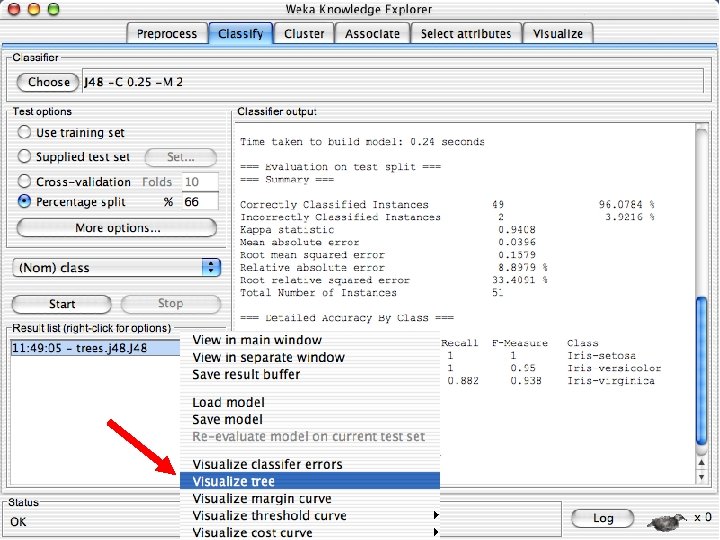Choose Visualize margin curve
The height and width of the screenshot is (540, 720).
tap(310, 498)
